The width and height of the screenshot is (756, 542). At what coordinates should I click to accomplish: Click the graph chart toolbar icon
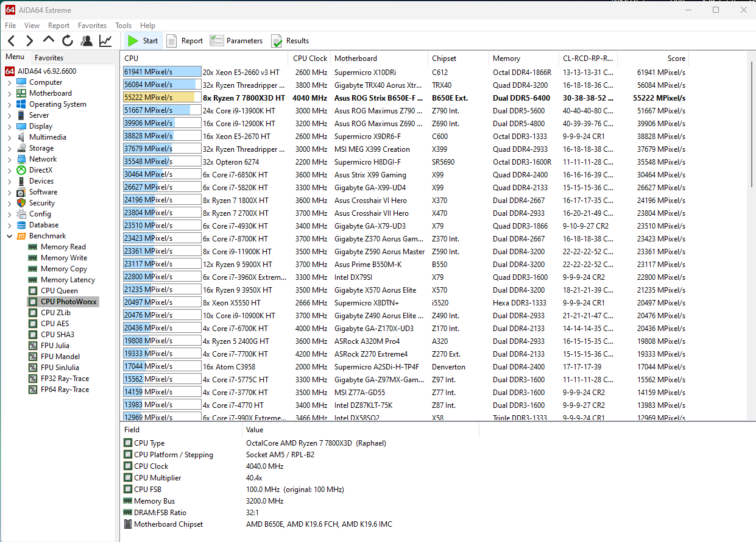105,41
